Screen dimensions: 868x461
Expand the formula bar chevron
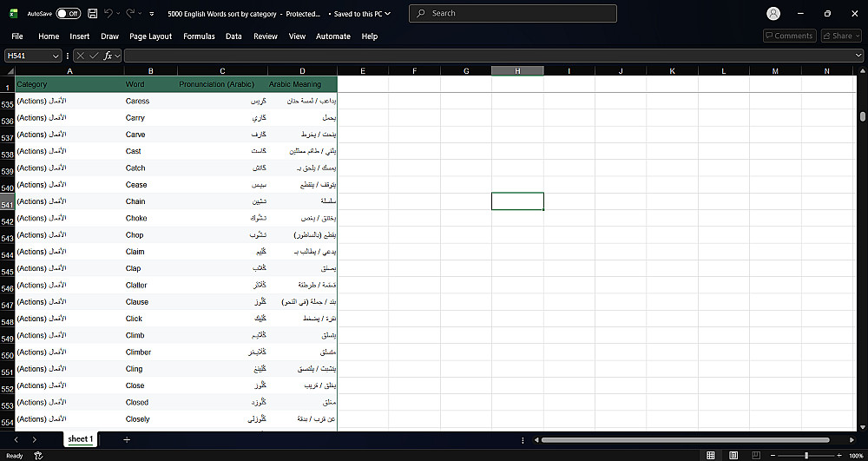858,56
